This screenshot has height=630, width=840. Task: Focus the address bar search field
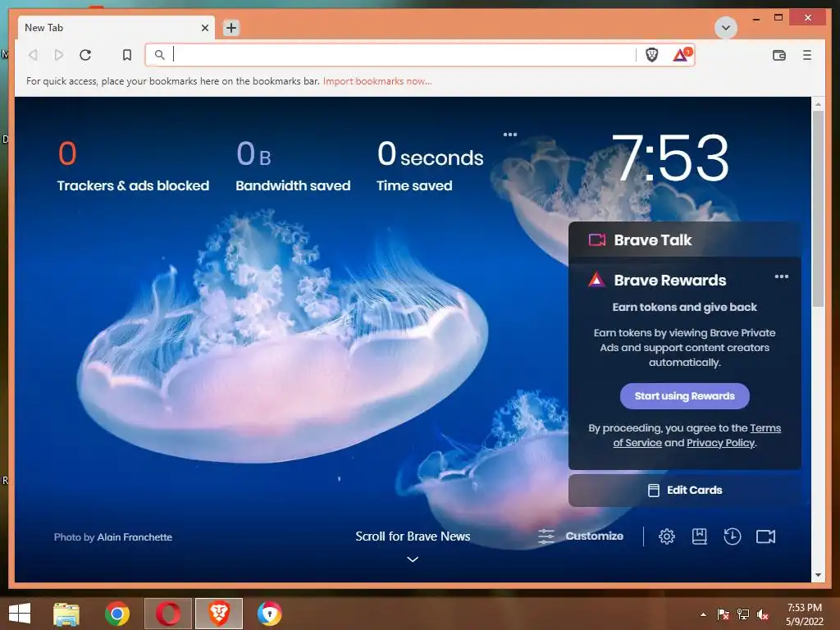pos(402,55)
